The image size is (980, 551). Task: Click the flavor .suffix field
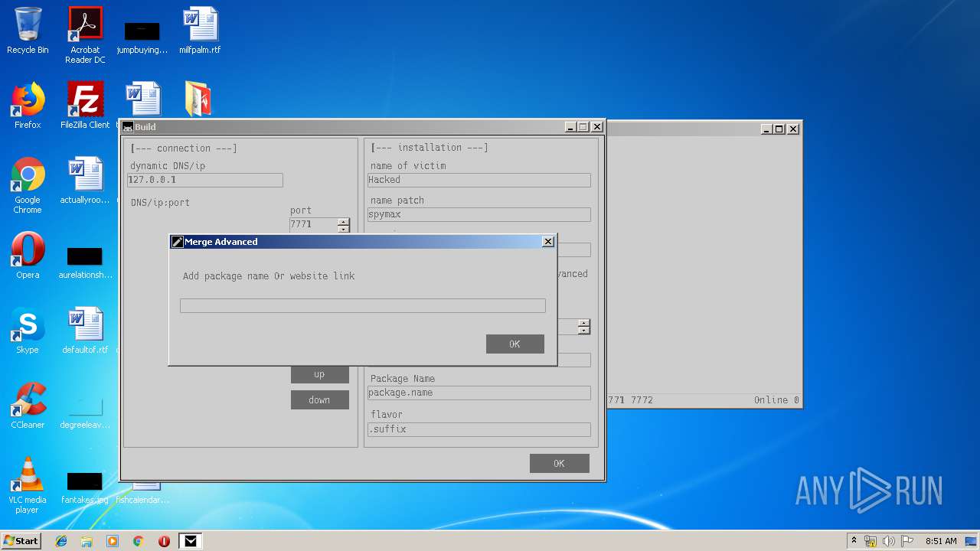pos(479,429)
